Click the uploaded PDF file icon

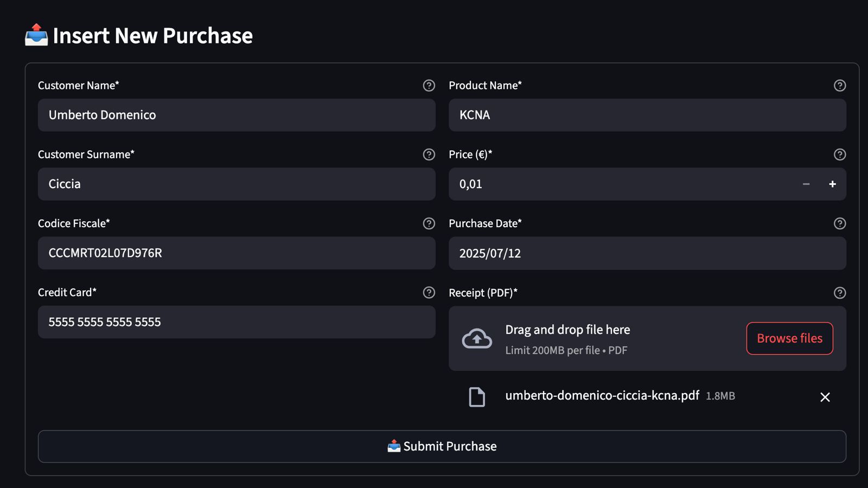[x=476, y=397]
